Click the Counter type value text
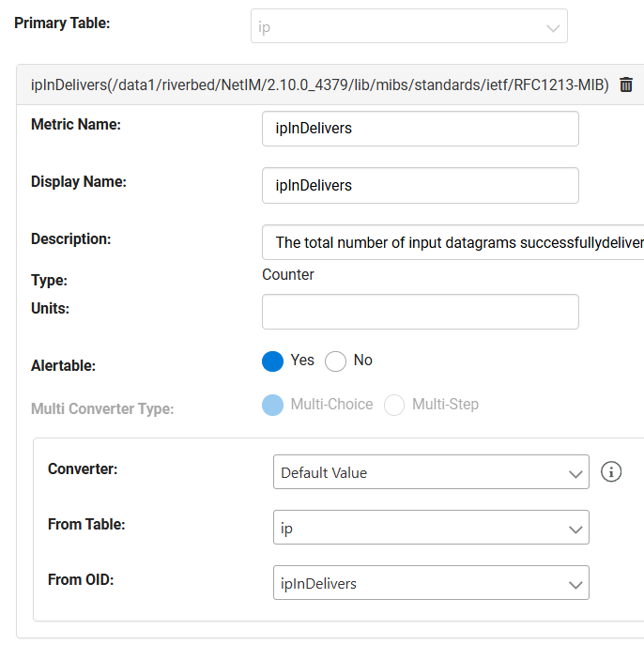 pyautogui.click(x=288, y=275)
